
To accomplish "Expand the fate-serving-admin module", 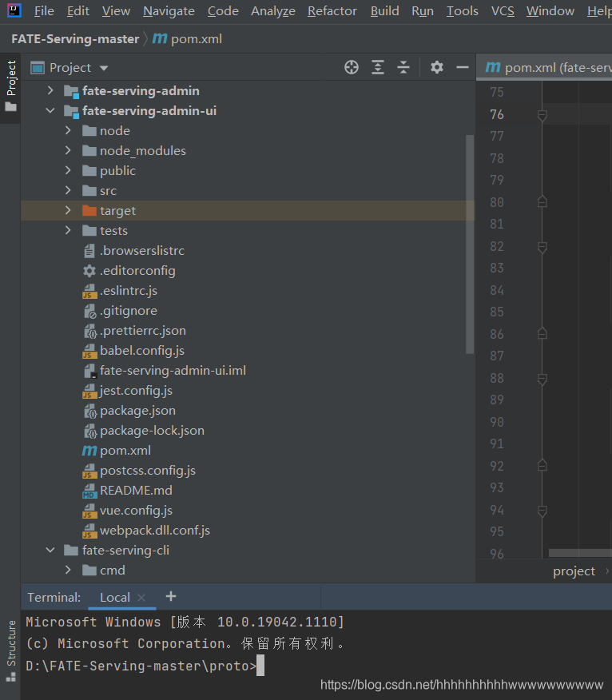I will (x=50, y=90).
